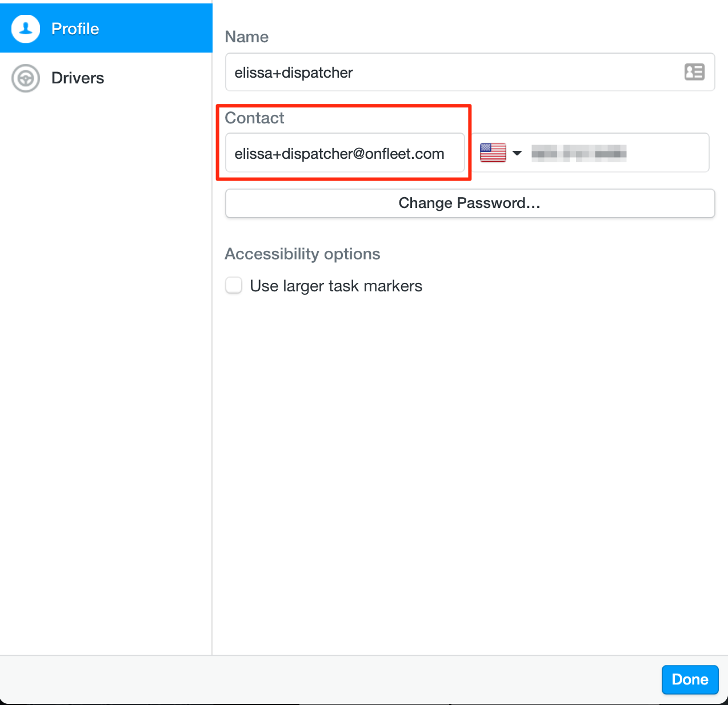Switch to the Drivers tab label
This screenshot has width=728, height=705.
pyautogui.click(x=78, y=78)
